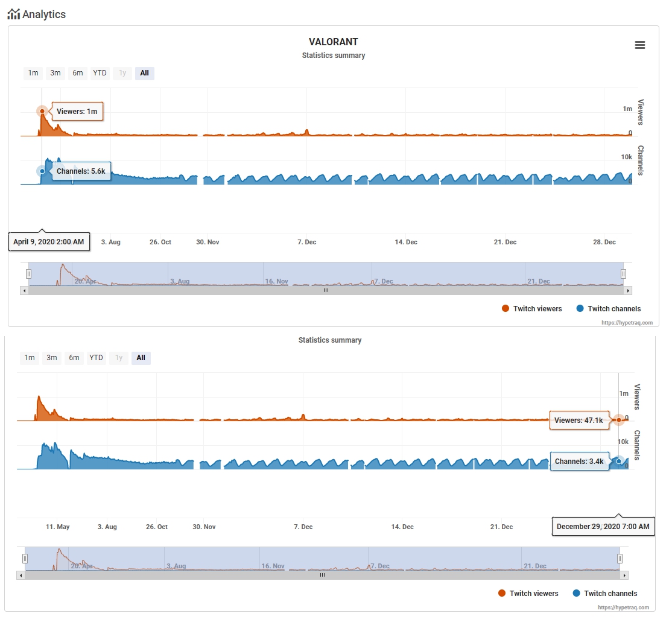
Task: Click right navigator handle in bottom chart
Action: (x=620, y=559)
